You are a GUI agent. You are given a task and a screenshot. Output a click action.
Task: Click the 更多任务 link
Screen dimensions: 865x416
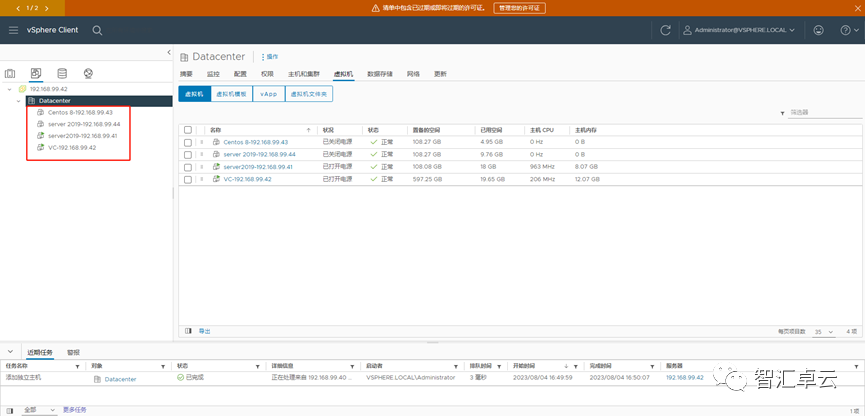74,410
